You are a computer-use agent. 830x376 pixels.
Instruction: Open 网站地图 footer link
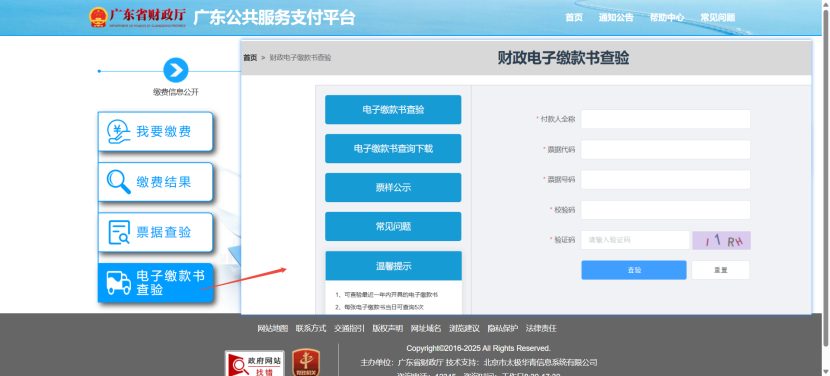pos(273,328)
